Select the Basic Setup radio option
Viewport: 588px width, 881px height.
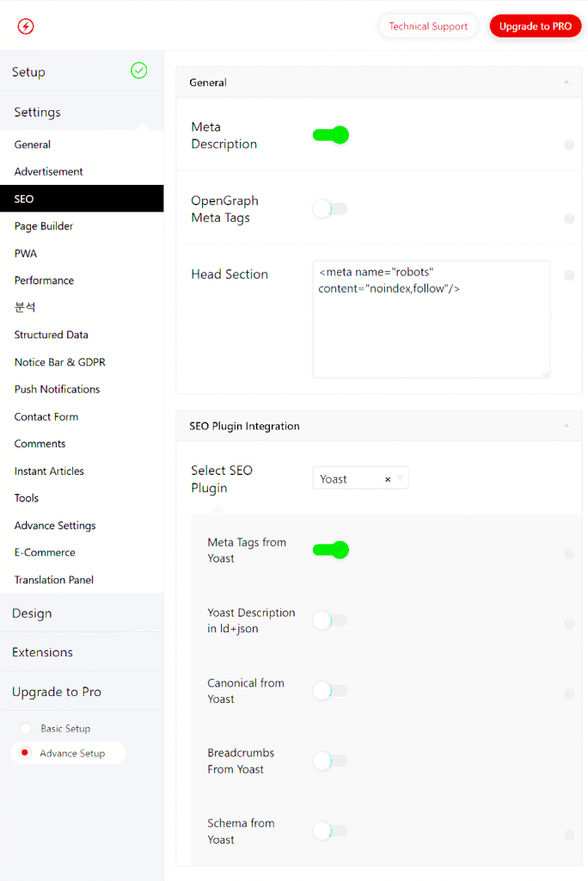26,729
